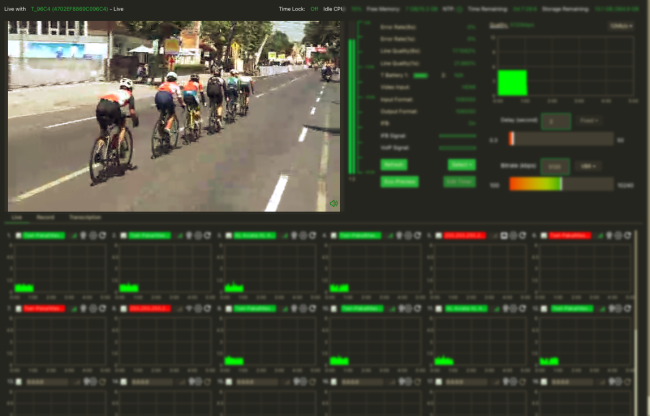Click the green Refresh button
Screen dimensions: 650x416
point(393,165)
